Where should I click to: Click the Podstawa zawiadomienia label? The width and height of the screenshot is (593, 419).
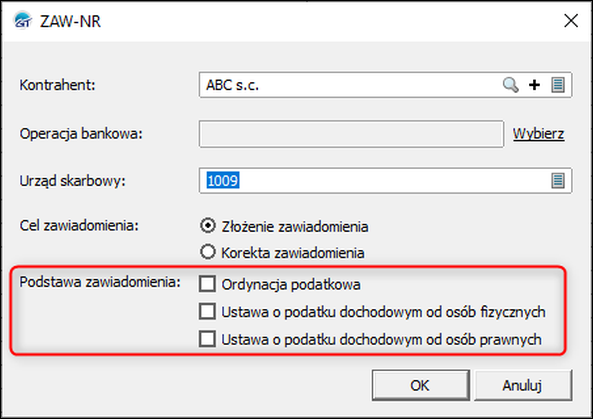(x=100, y=282)
